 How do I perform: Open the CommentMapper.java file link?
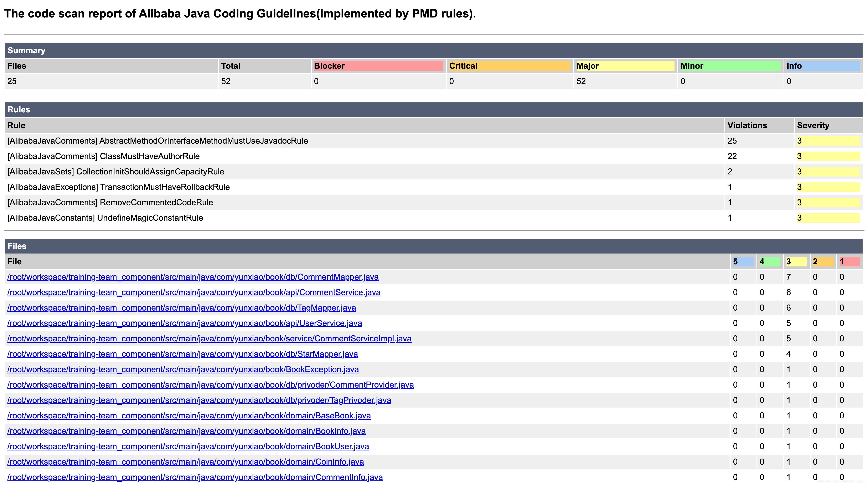point(193,277)
